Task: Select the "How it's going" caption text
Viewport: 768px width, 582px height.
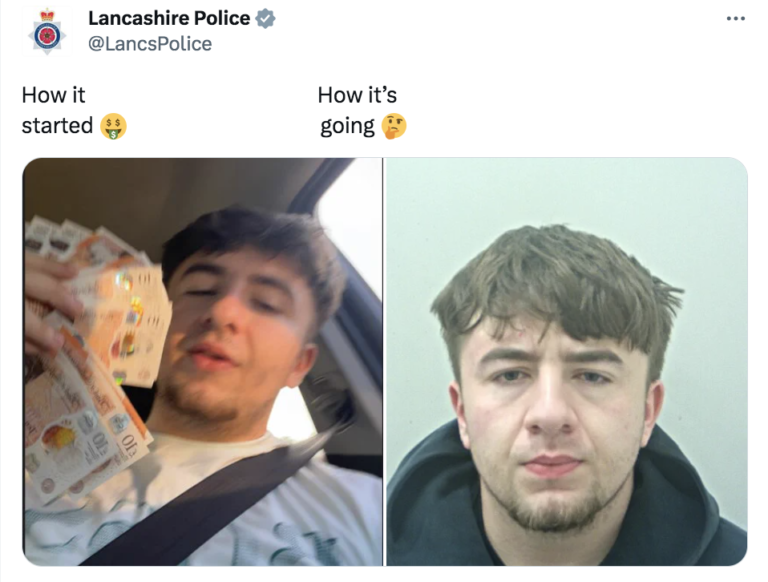Action: [x=362, y=110]
